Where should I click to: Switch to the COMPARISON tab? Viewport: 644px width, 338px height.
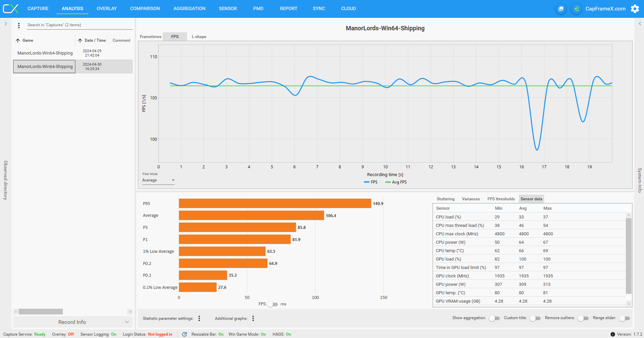click(x=145, y=9)
